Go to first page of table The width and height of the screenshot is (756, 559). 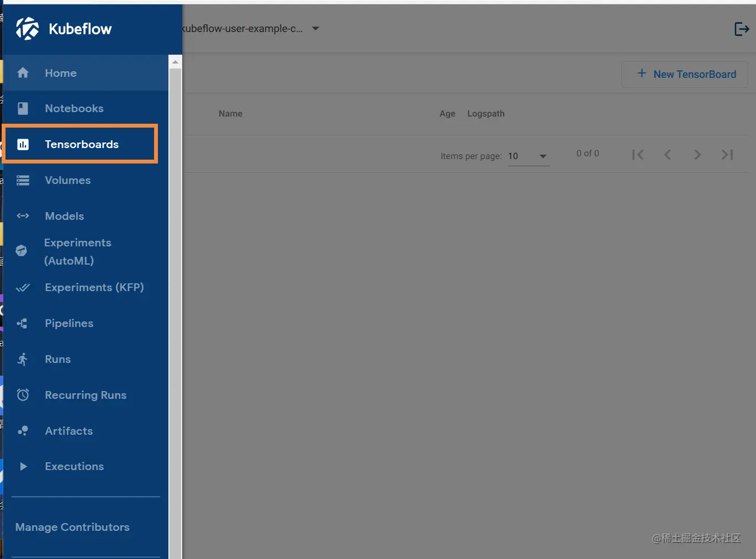(x=638, y=155)
